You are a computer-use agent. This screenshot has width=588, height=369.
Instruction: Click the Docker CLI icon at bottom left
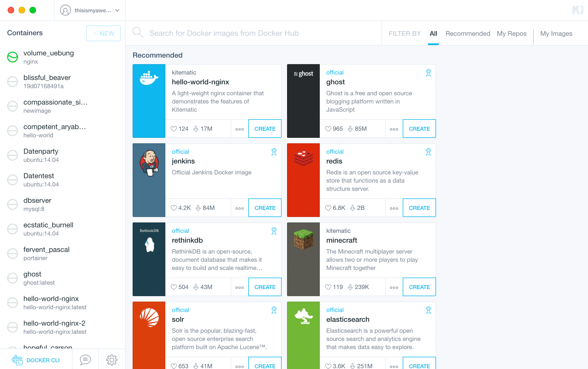tap(17, 360)
